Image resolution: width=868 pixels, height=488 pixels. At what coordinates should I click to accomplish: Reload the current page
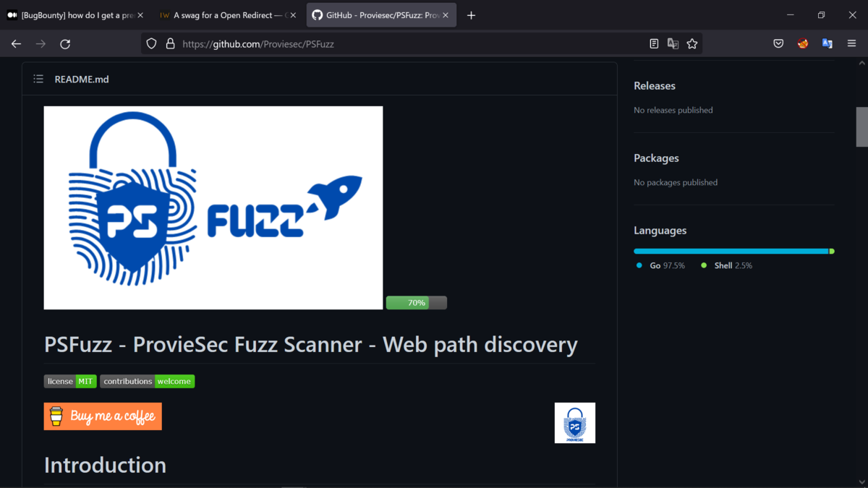click(x=65, y=44)
